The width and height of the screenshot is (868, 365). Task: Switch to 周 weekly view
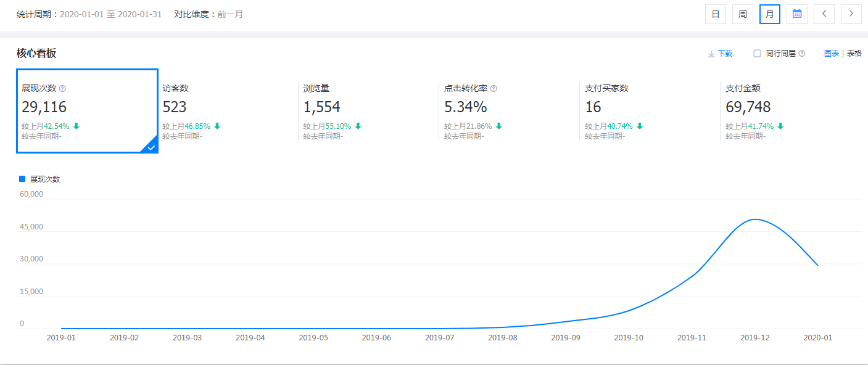[743, 14]
